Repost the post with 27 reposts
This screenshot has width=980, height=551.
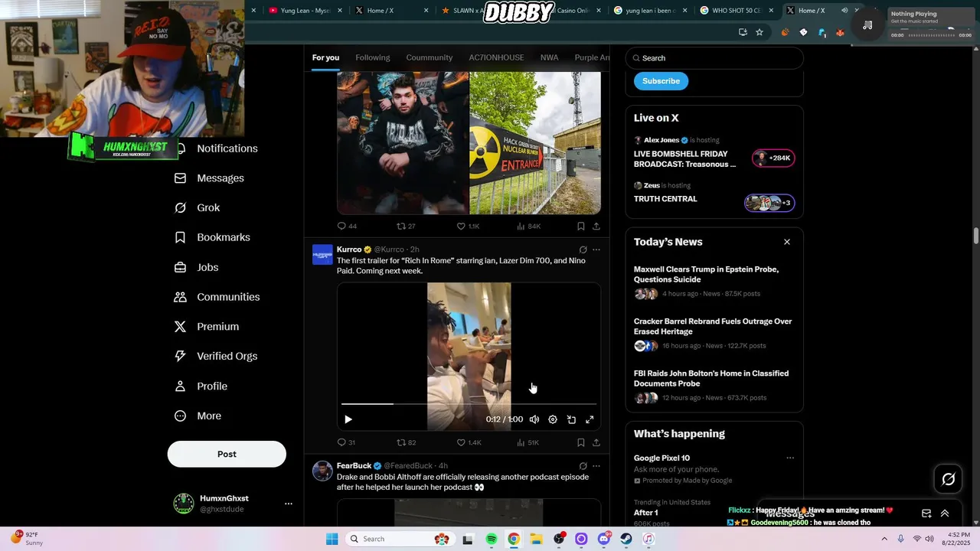(406, 227)
